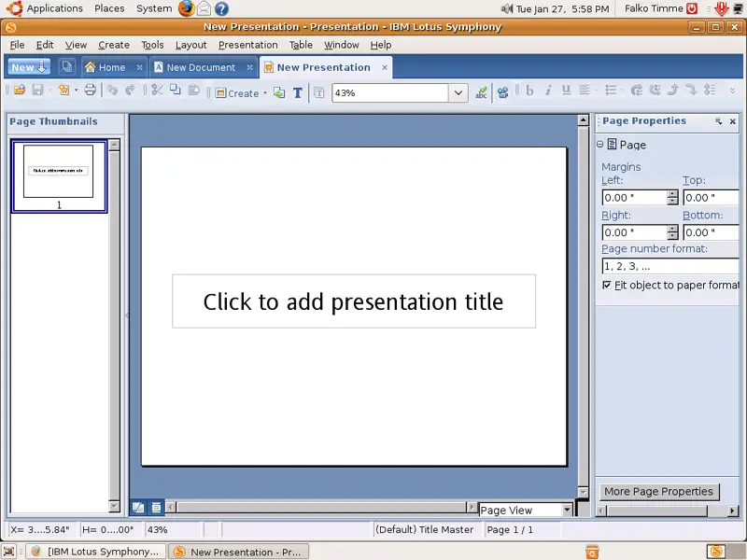The image size is (747, 560).
Task: Click the Left margin input field
Action: [635, 198]
